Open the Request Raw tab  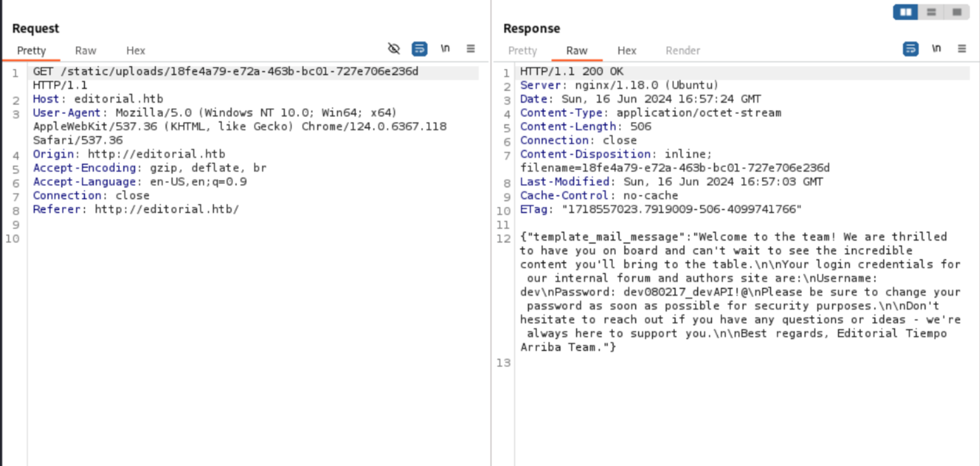click(86, 51)
